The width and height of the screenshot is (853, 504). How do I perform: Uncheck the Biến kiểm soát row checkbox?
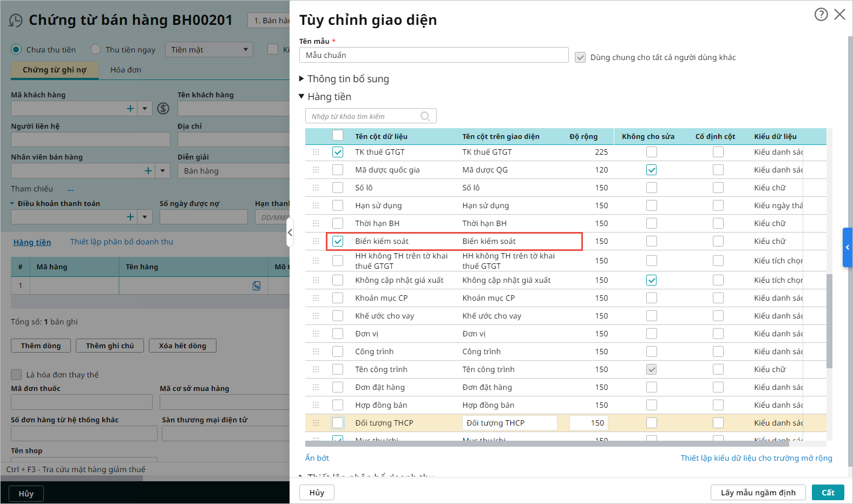point(338,241)
